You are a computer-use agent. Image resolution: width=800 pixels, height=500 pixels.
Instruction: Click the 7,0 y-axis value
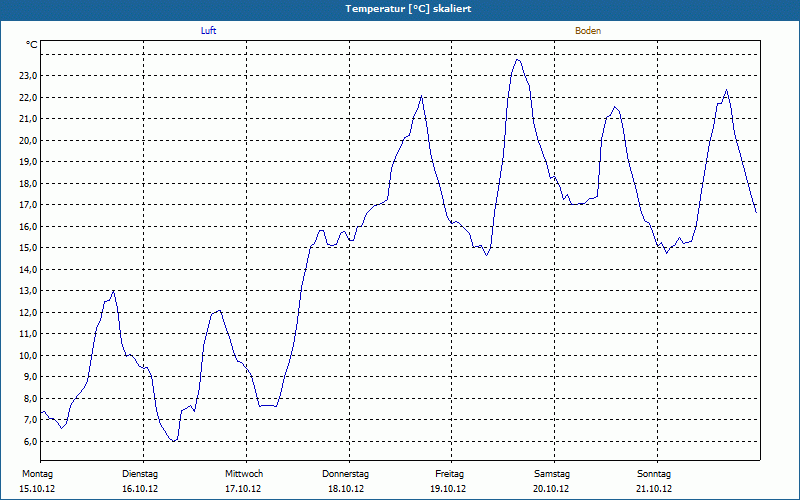pyautogui.click(x=30, y=420)
